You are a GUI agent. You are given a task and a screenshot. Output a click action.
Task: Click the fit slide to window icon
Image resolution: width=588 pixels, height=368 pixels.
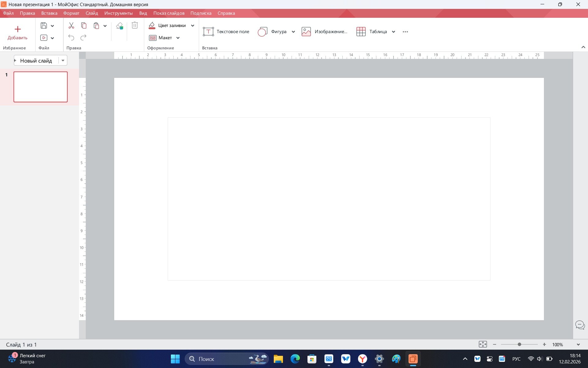point(483,344)
